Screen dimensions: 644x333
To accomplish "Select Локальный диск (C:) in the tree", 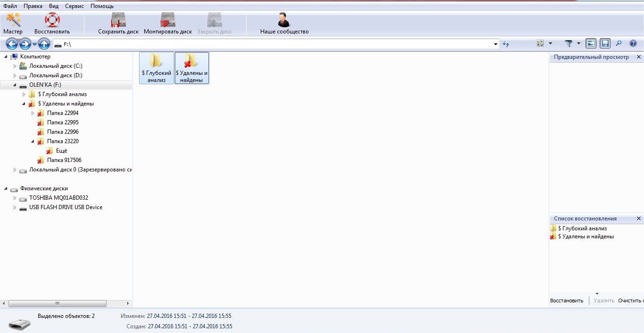I will click(56, 66).
